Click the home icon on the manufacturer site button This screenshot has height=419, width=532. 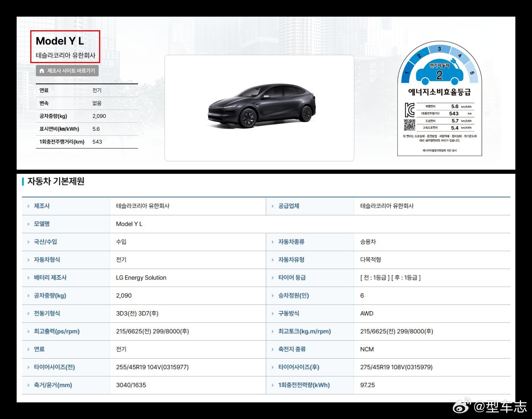pyautogui.click(x=42, y=71)
